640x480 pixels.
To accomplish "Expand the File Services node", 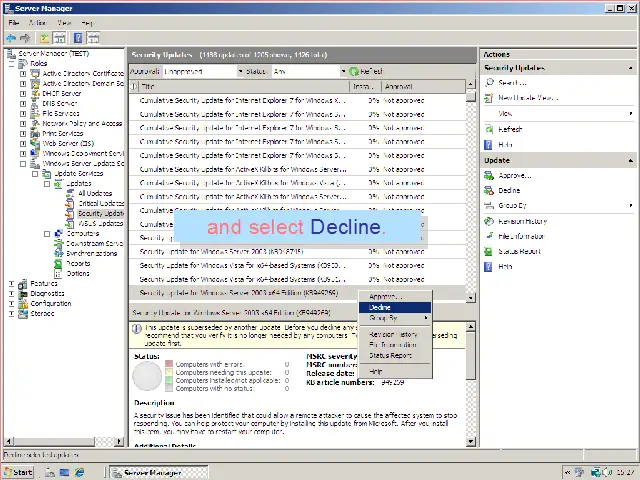I will pyautogui.click(x=23, y=113).
